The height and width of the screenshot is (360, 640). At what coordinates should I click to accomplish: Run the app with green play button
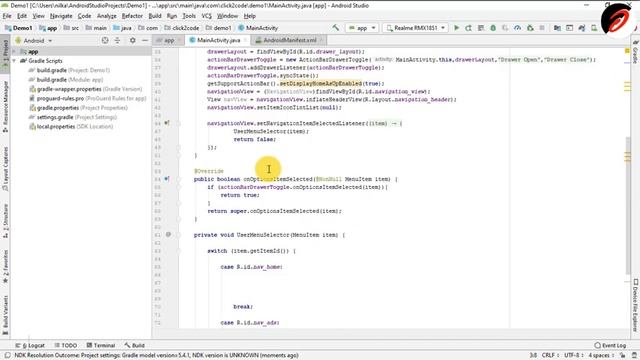point(457,28)
